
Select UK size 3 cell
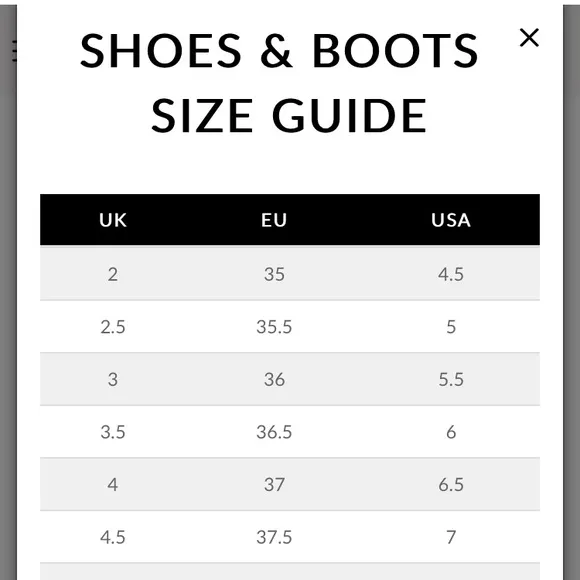click(113, 379)
